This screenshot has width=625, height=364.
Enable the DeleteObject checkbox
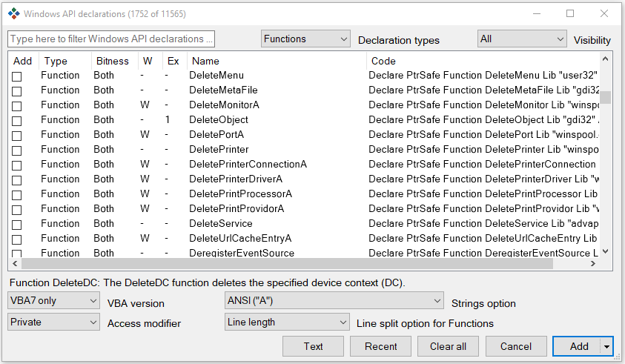click(17, 121)
